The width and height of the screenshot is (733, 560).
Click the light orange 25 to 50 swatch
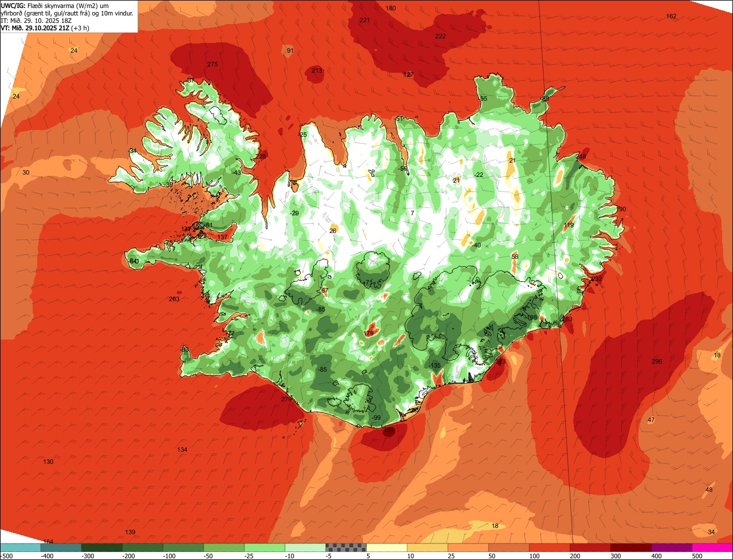point(468,547)
